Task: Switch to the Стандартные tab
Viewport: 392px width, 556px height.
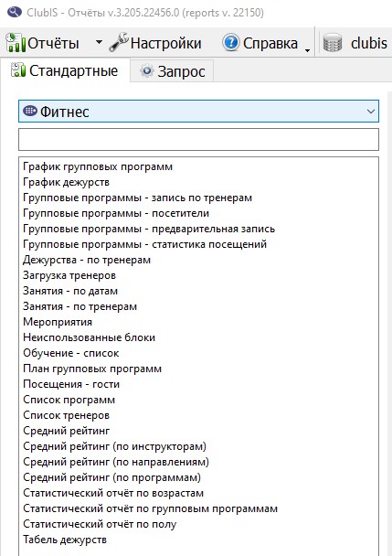Action: 65,71
